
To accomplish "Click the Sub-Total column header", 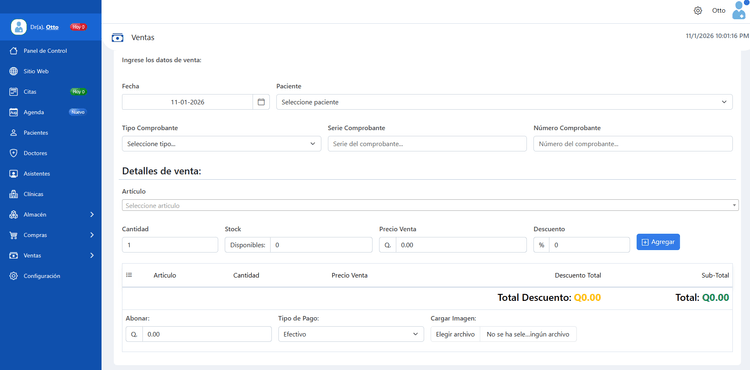I will pos(716,275).
